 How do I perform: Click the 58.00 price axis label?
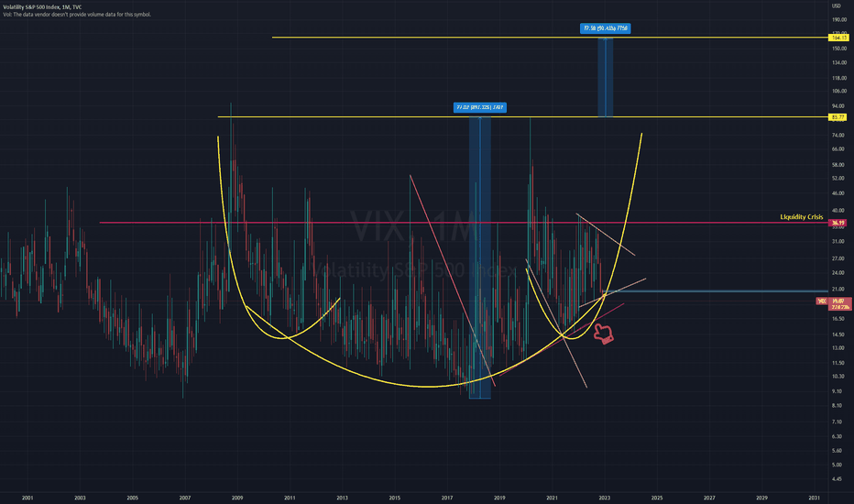click(x=838, y=165)
